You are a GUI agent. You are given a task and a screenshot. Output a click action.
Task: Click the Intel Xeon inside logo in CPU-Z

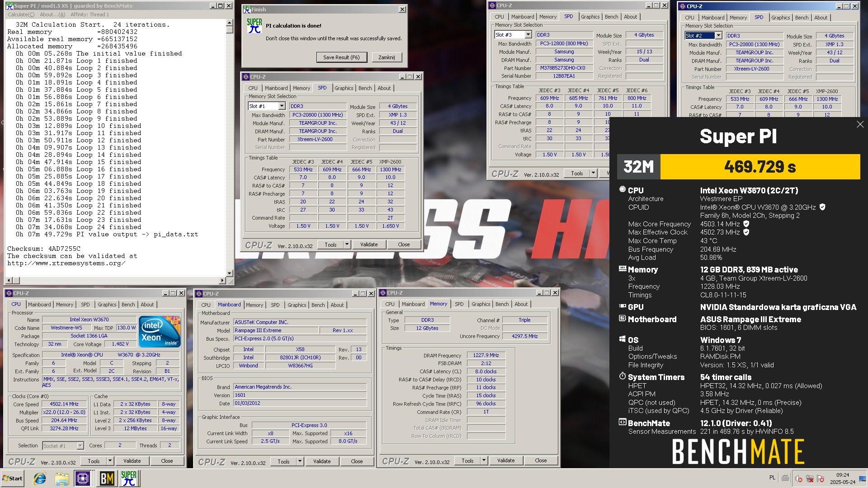pos(160,332)
